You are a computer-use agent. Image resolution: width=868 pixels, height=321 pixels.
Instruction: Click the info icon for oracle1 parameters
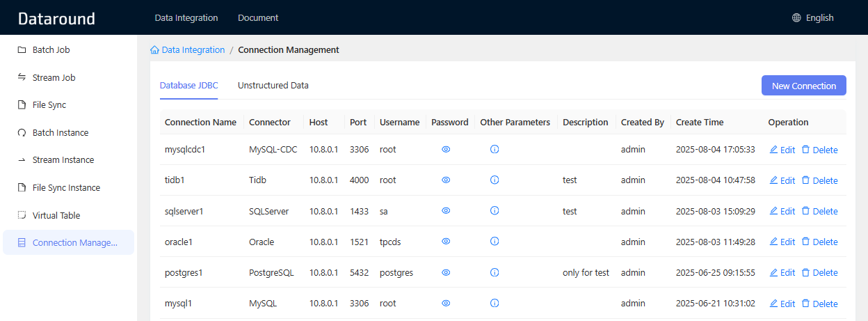pos(495,241)
